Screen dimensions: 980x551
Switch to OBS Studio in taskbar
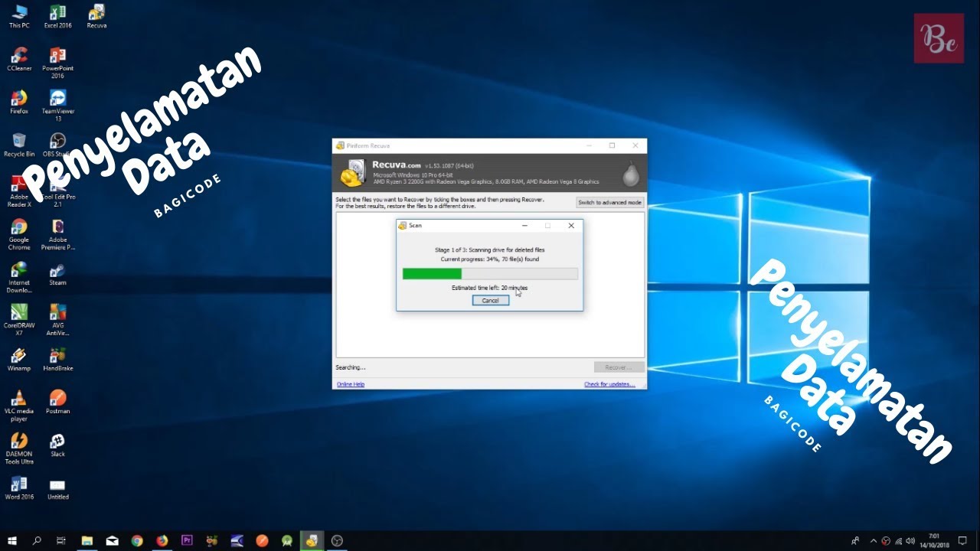(x=337, y=540)
